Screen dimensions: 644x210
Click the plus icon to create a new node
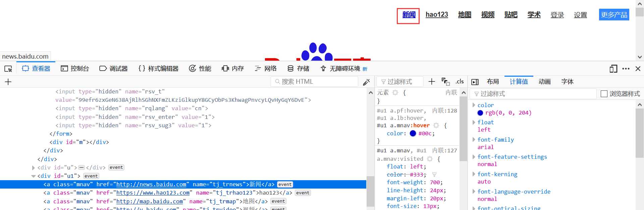pyautogui.click(x=8, y=82)
